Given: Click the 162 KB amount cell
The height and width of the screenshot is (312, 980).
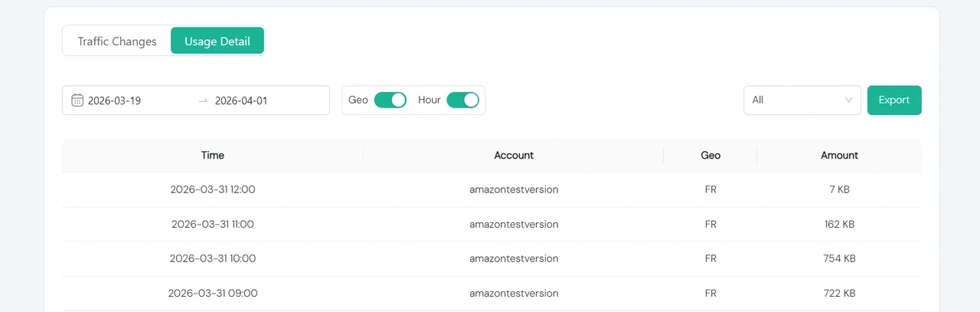Looking at the screenshot, I should [839, 225].
